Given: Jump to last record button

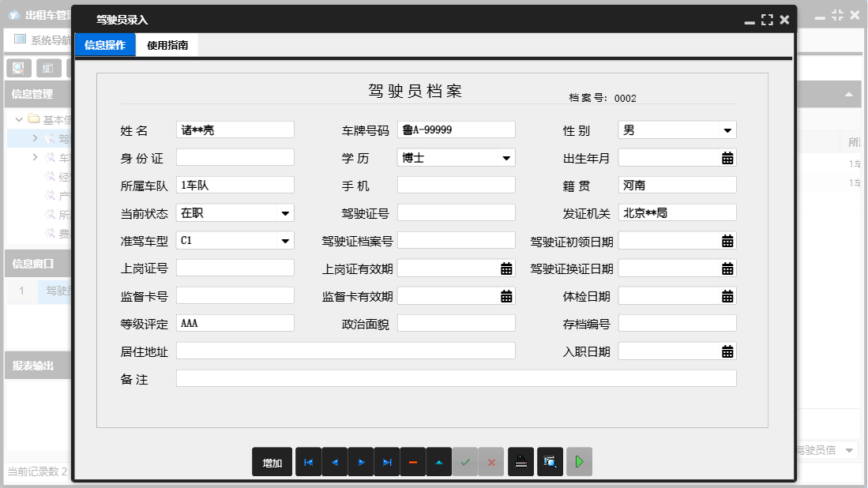Looking at the screenshot, I should [387, 463].
